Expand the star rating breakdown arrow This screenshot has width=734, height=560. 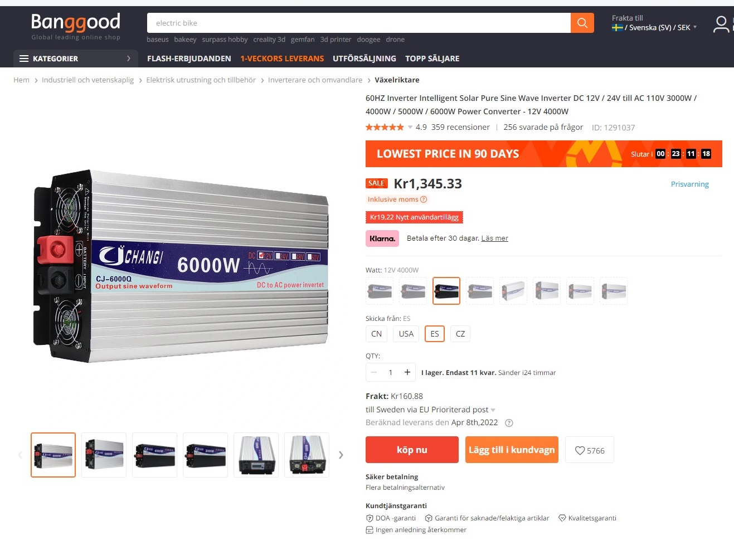click(x=410, y=128)
